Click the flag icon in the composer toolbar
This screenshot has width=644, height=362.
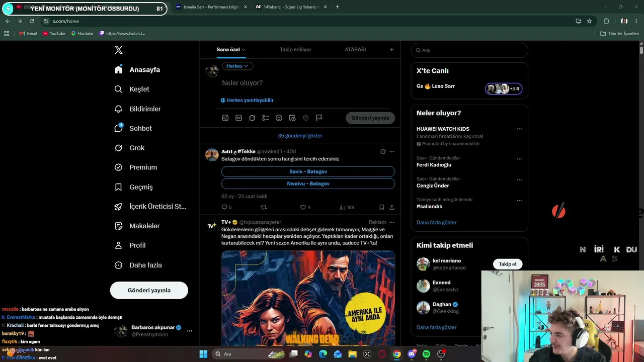click(x=319, y=118)
